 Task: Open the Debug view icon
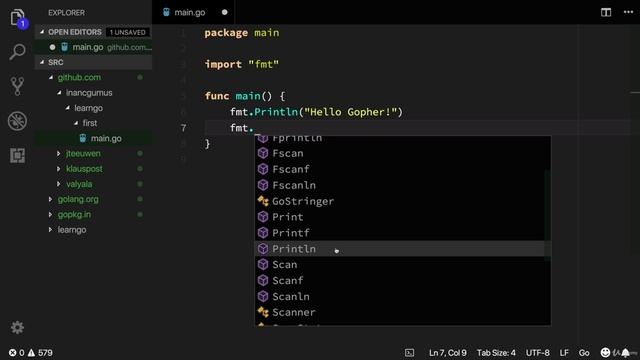pyautogui.click(x=17, y=121)
